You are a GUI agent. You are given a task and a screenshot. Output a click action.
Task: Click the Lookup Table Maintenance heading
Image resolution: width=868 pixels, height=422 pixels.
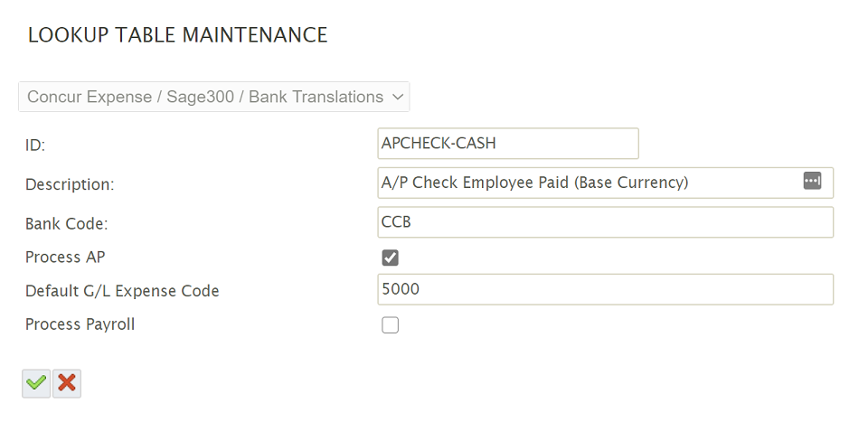tap(177, 35)
